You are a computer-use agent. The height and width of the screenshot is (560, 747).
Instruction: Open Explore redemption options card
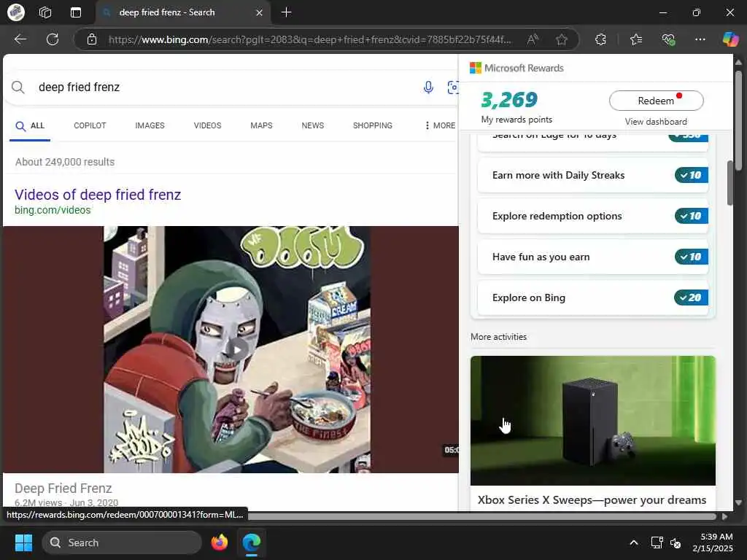point(592,216)
